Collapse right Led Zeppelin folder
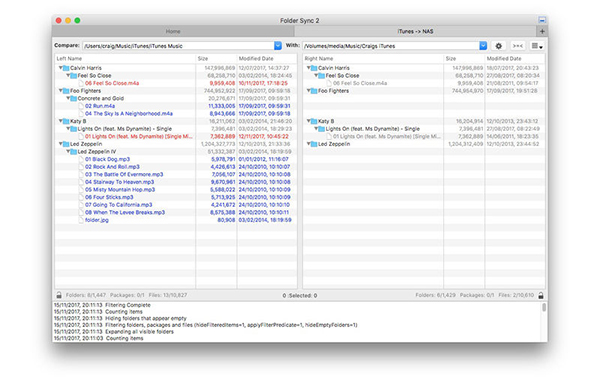Screen dimensions: 600x380 [x=308, y=144]
